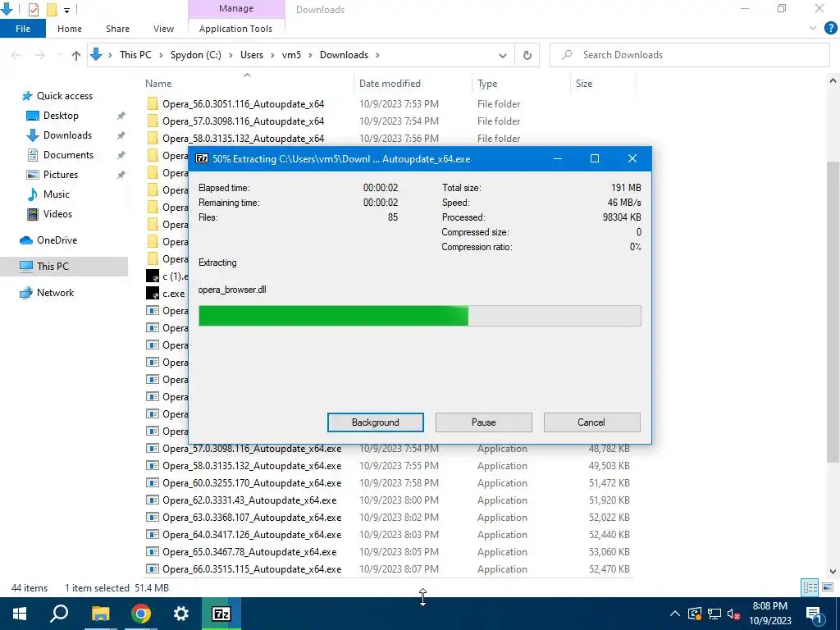Screen dimensions: 840x630
Task: Click Properties icon in quick access toolbar
Action: (x=33, y=9)
